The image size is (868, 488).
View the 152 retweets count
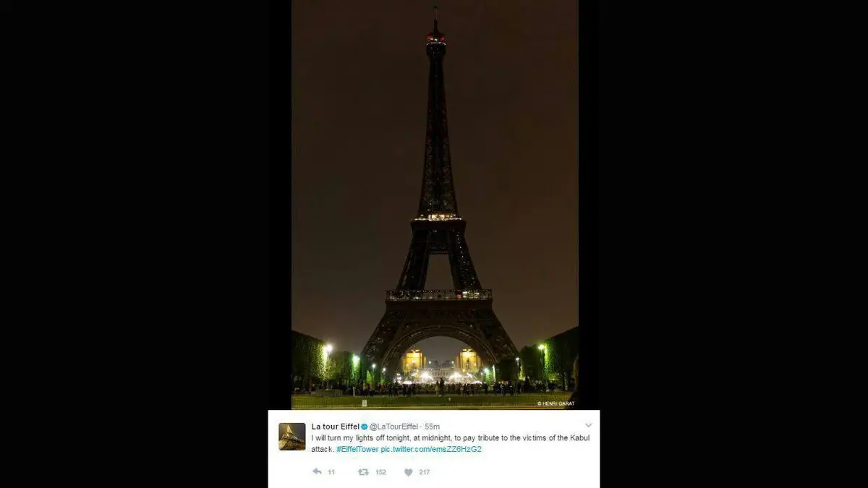[x=380, y=472]
